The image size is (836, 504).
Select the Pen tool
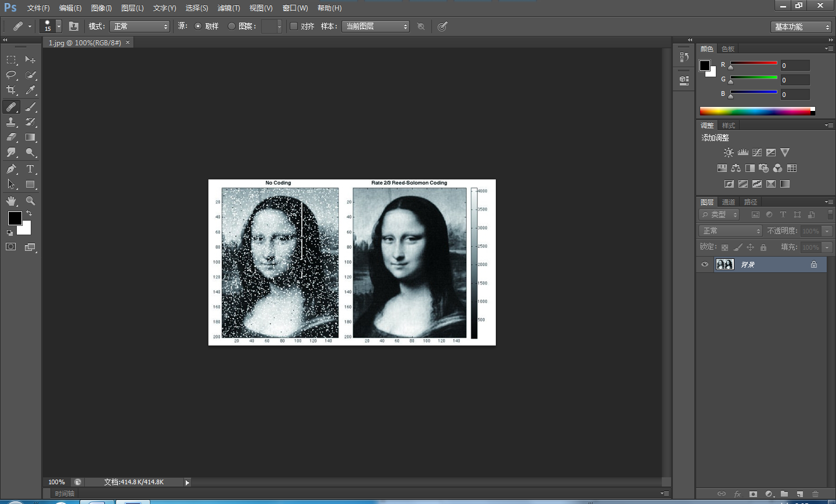click(x=11, y=169)
